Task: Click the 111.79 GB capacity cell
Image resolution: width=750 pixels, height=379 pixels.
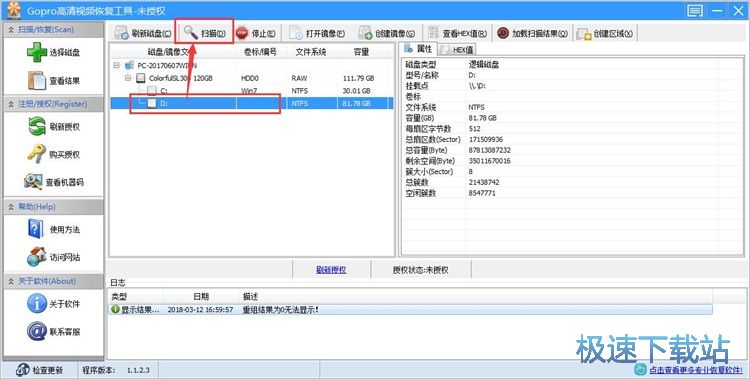Action: [359, 78]
